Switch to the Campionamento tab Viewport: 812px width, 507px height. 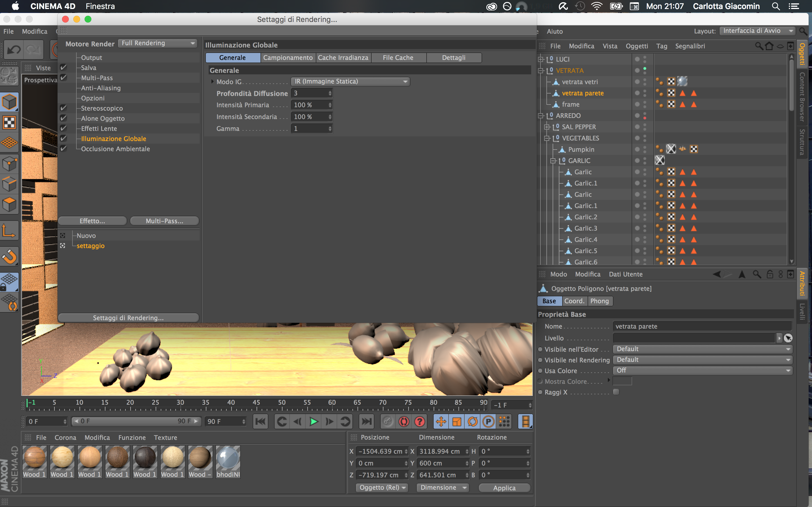coord(288,58)
